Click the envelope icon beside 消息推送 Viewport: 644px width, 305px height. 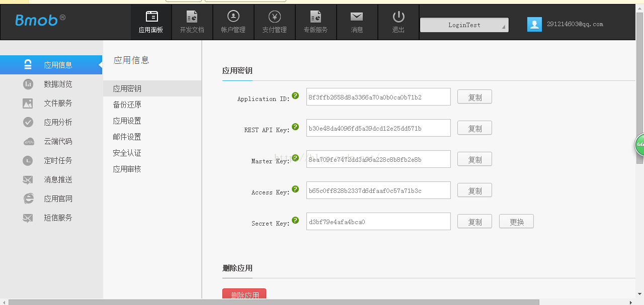28,180
